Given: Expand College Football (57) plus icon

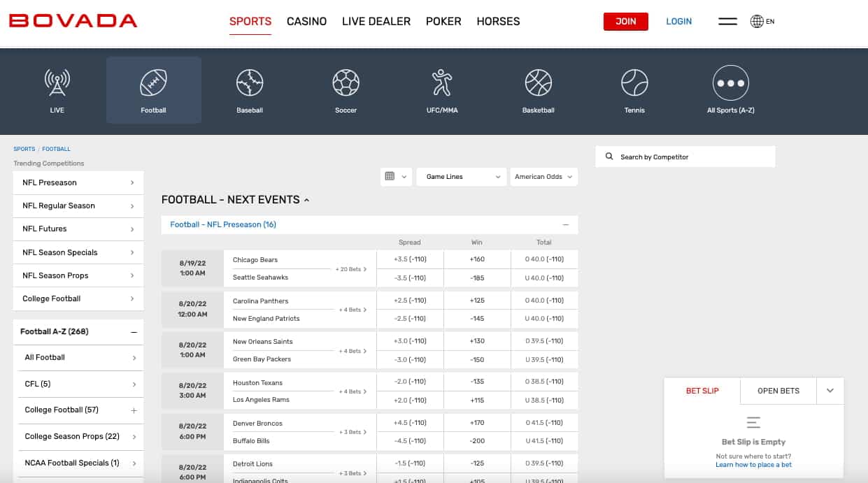Looking at the screenshot, I should [134, 410].
